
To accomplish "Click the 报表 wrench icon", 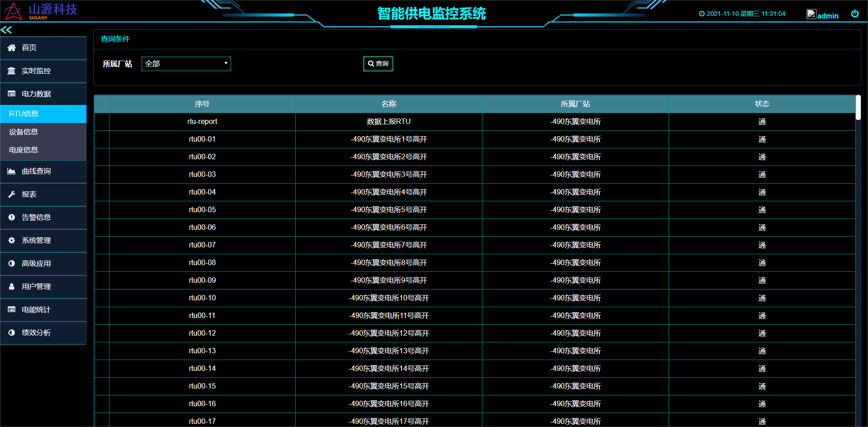I will 12,194.
